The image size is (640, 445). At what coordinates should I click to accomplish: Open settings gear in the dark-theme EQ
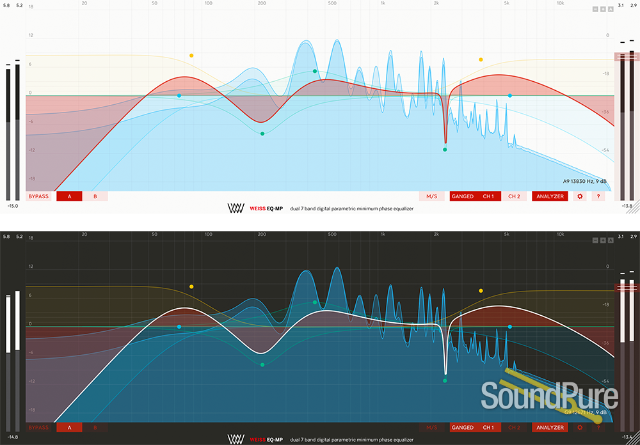[578, 427]
